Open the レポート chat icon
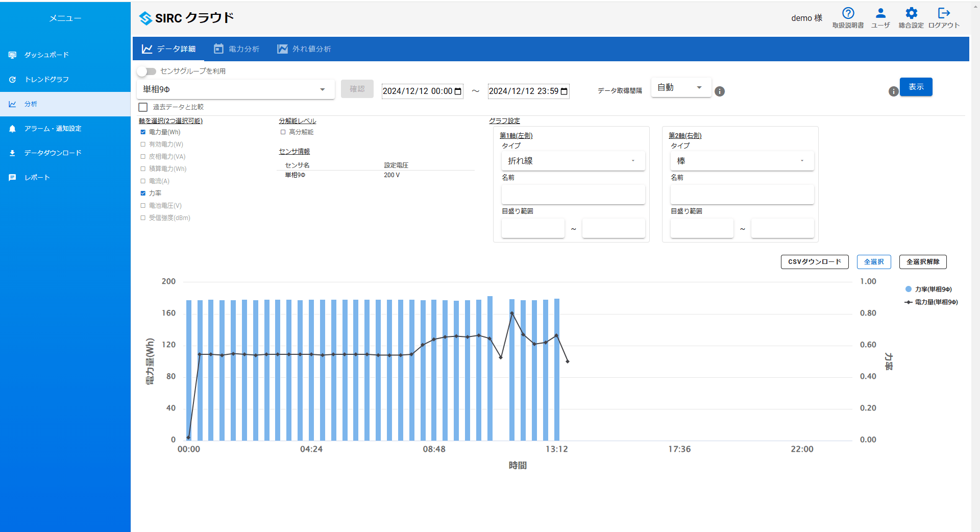The image size is (980, 532). pos(12,177)
